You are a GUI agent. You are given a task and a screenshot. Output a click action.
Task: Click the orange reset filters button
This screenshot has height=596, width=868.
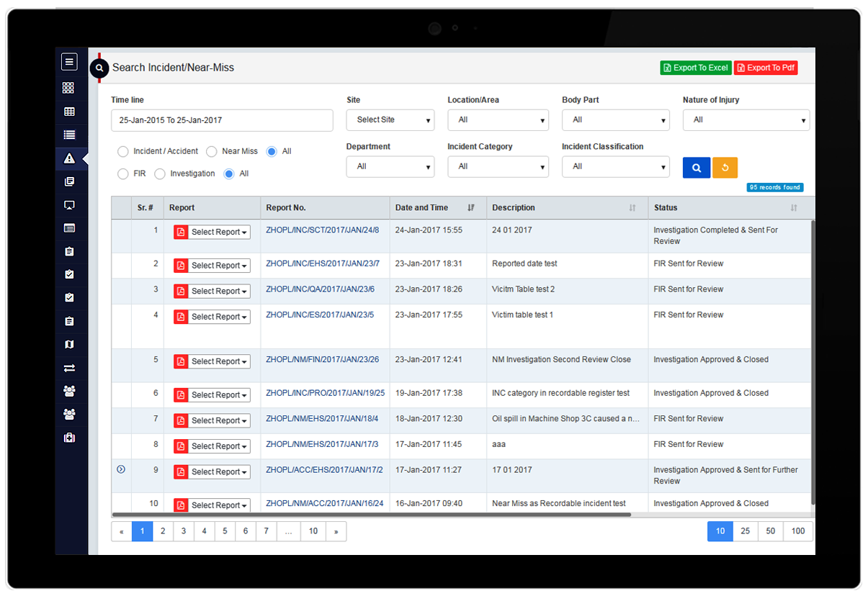pyautogui.click(x=725, y=167)
